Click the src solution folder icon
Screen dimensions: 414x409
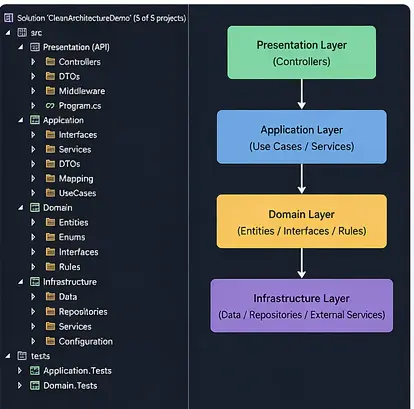pos(22,32)
